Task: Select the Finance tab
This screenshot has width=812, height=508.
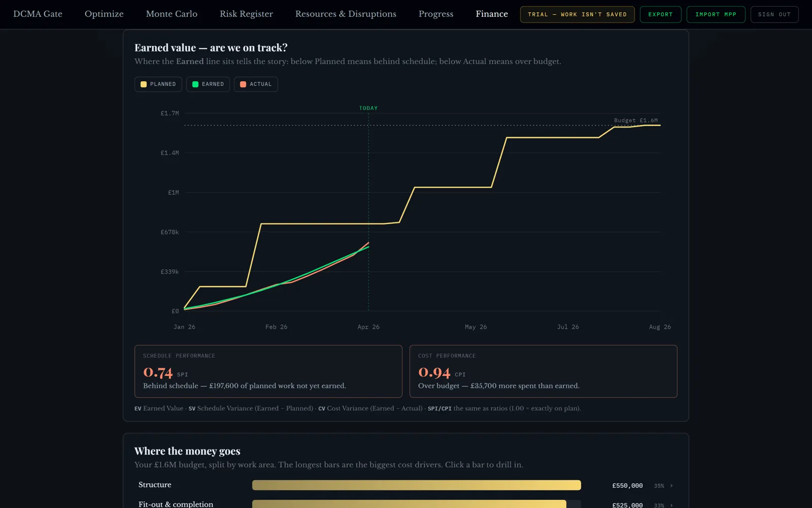Action: coord(492,14)
